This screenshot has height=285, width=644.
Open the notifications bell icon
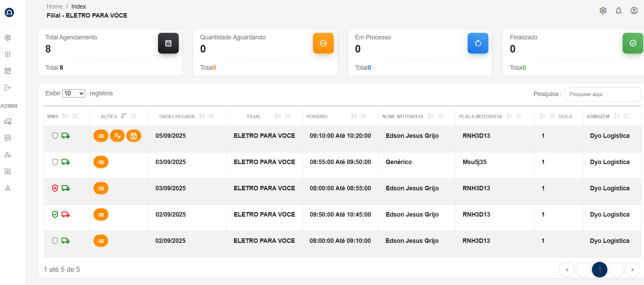click(618, 11)
